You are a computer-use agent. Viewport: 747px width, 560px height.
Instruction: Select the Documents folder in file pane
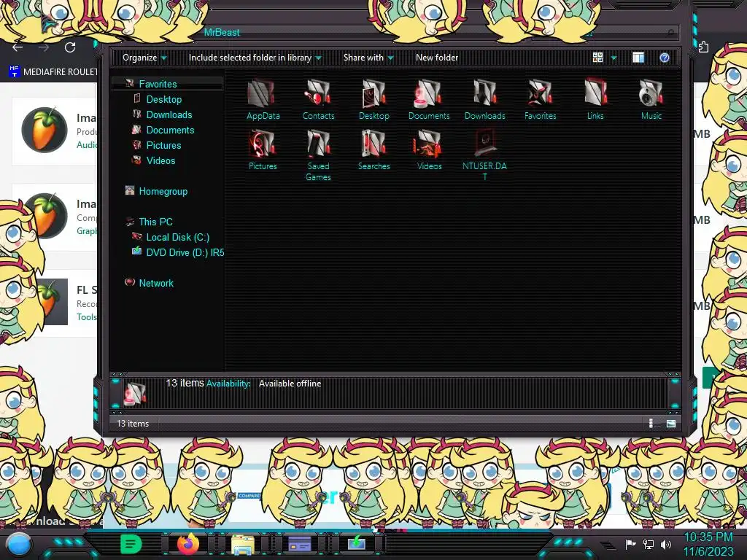click(429, 99)
